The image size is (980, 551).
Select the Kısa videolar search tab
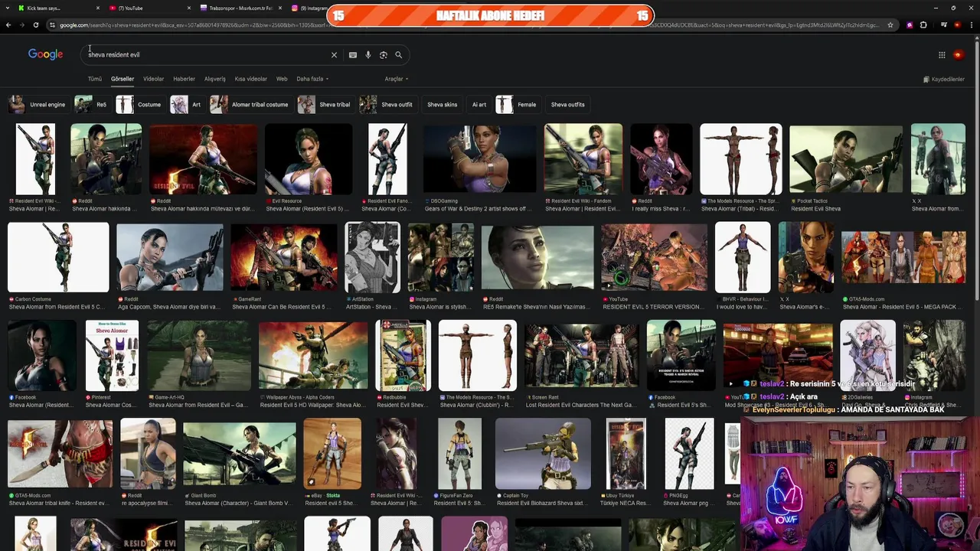[251, 79]
